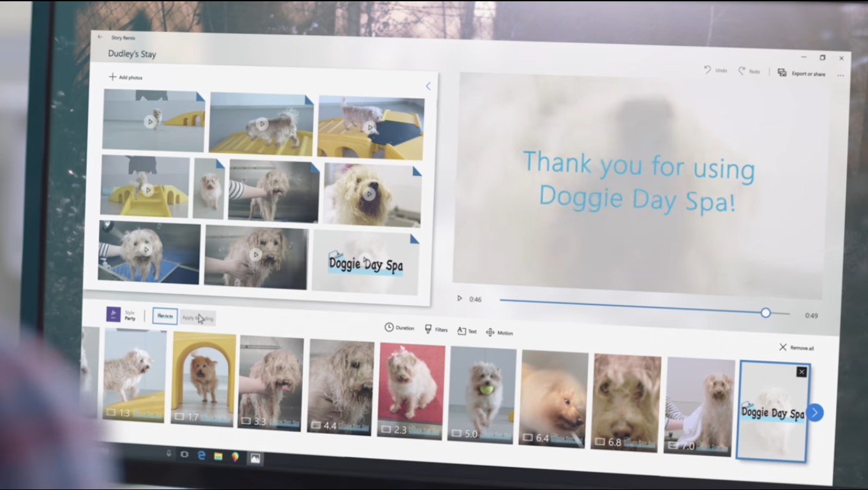Open the Filters tool
The width and height of the screenshot is (868, 490).
[x=436, y=329]
